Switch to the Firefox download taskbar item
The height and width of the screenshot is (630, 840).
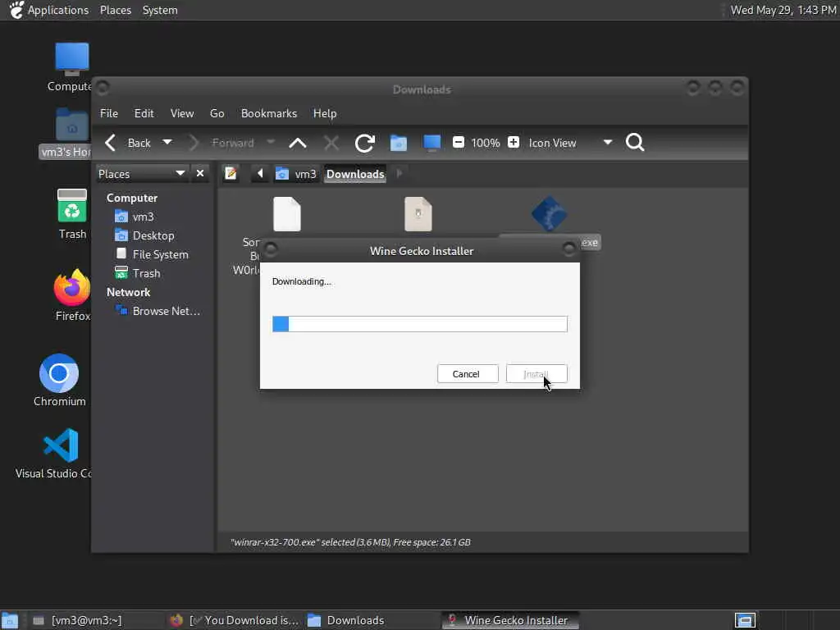click(234, 620)
